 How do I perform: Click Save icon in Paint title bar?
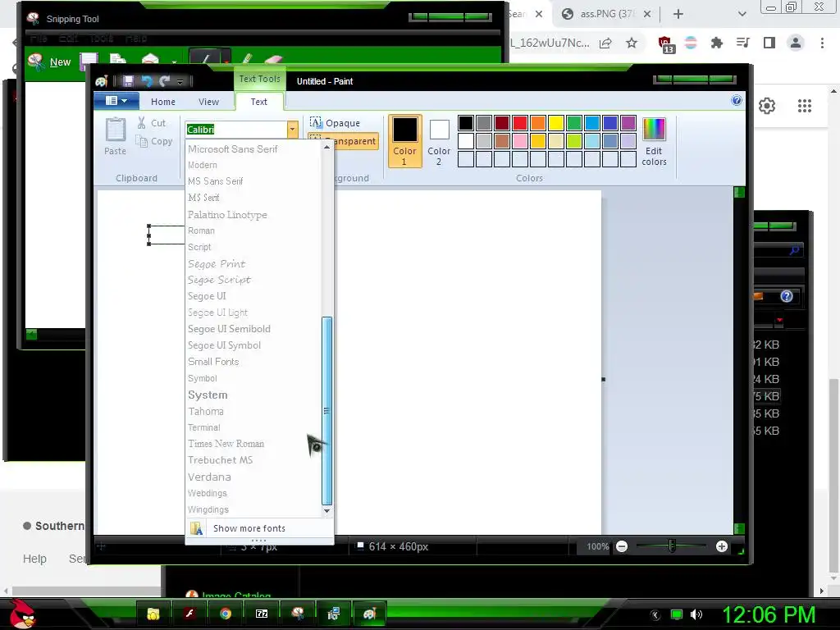(128, 81)
